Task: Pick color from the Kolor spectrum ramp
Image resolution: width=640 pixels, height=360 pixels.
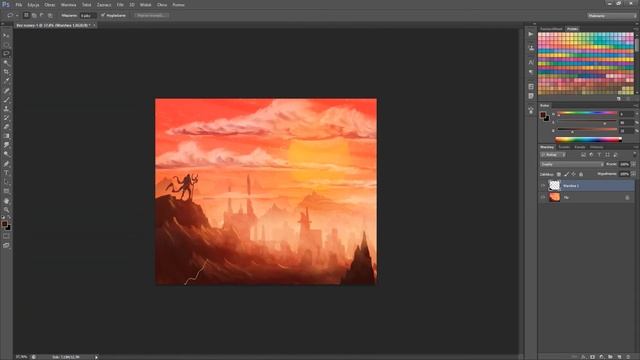Action: coord(588,139)
